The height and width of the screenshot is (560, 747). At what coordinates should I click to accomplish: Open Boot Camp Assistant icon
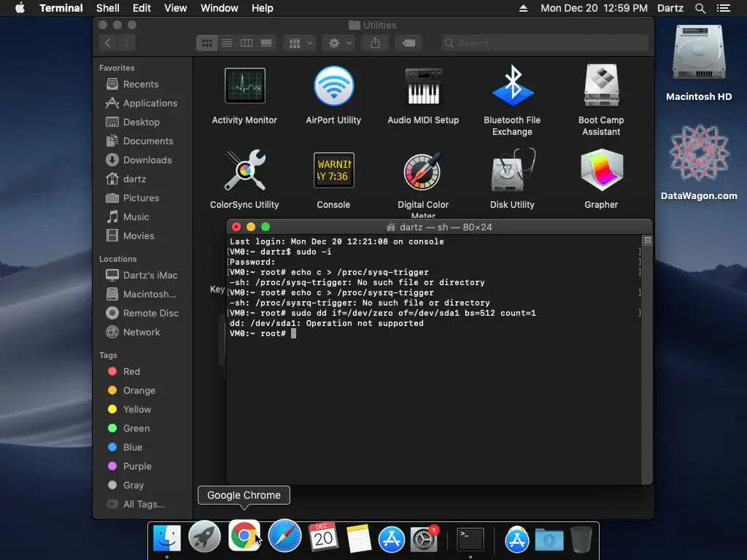click(x=601, y=86)
